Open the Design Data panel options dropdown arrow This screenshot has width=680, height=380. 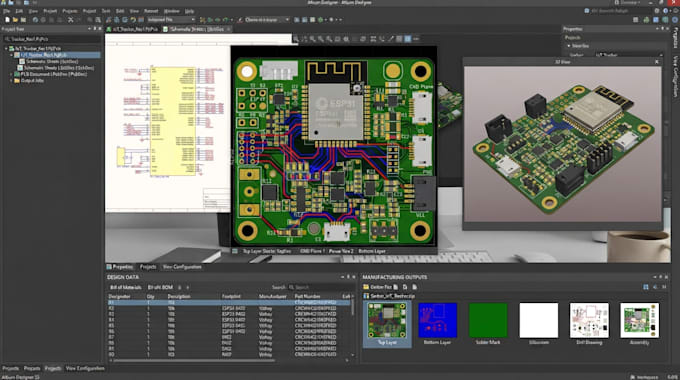[343, 277]
